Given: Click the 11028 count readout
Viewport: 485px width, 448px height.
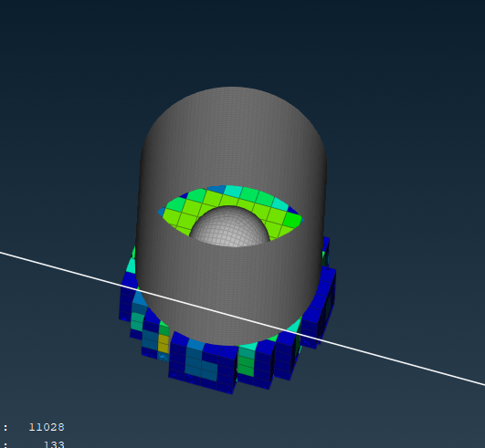Looking at the screenshot, I should click(x=47, y=427).
